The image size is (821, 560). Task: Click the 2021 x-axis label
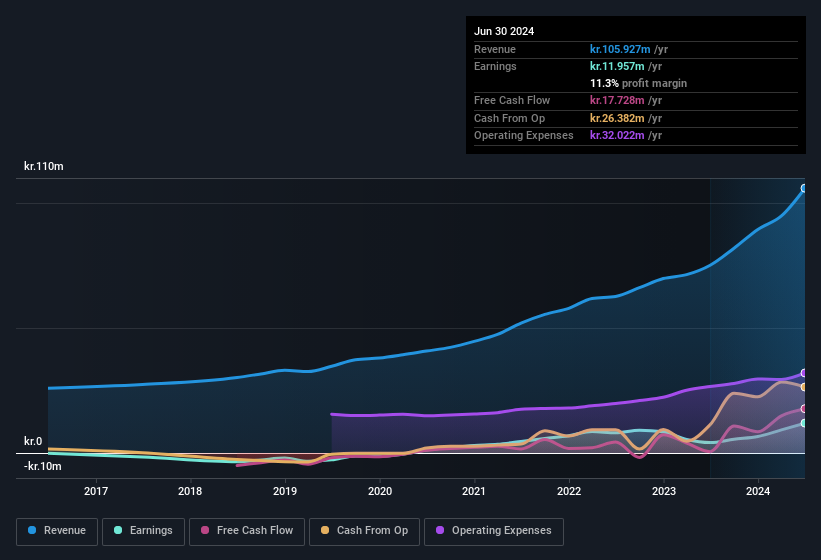click(474, 491)
